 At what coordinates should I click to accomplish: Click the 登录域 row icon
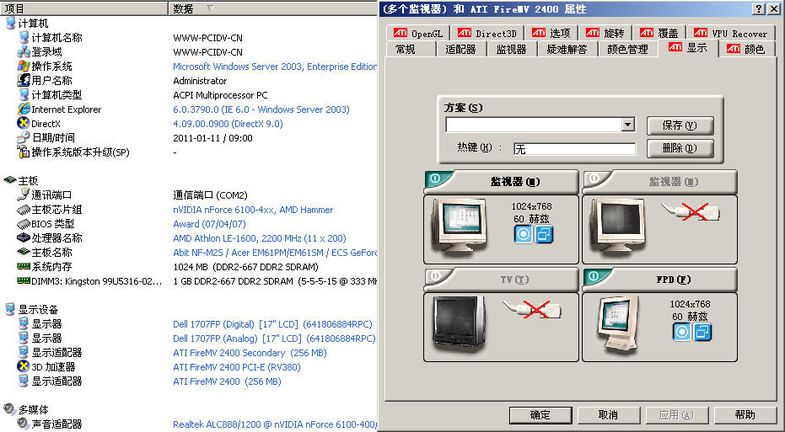[24, 52]
